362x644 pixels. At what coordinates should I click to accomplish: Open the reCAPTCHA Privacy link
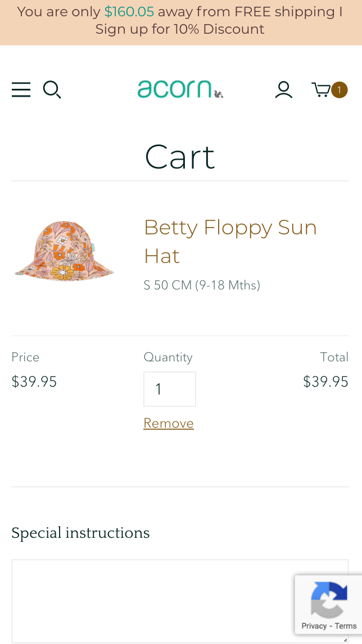coord(314,626)
